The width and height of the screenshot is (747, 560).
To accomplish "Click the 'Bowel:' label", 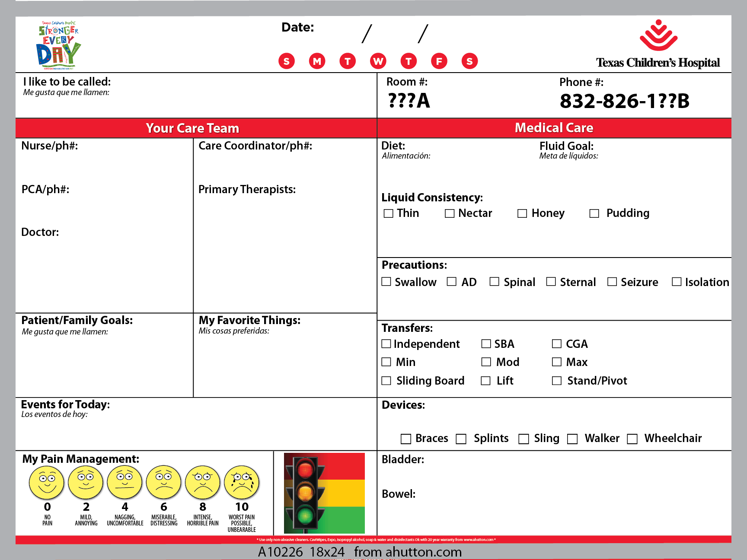I will click(x=399, y=494).
